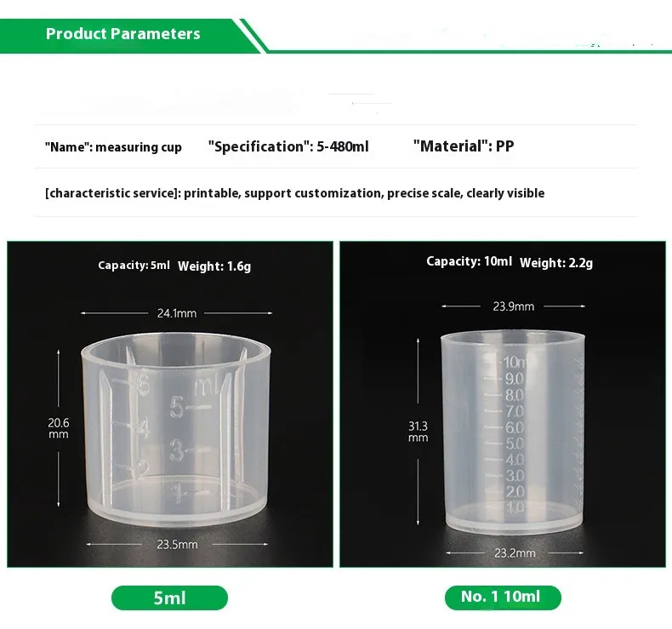Click the Weight: 2.2g label
The image size is (672, 629).
tap(556, 263)
